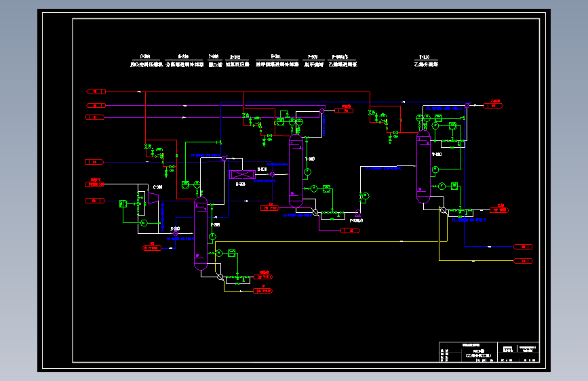588x381 pixels.
Task: Click the T-310 label beside the tower
Action: pyautogui.click(x=437, y=154)
